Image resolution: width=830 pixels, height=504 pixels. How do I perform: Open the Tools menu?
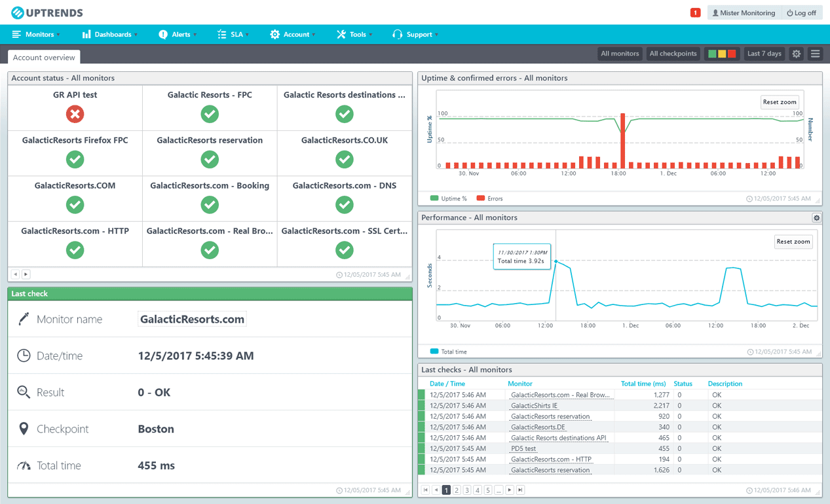pos(354,35)
